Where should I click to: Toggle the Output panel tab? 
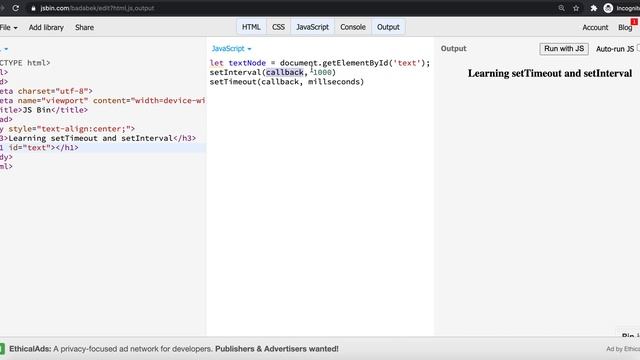(388, 27)
